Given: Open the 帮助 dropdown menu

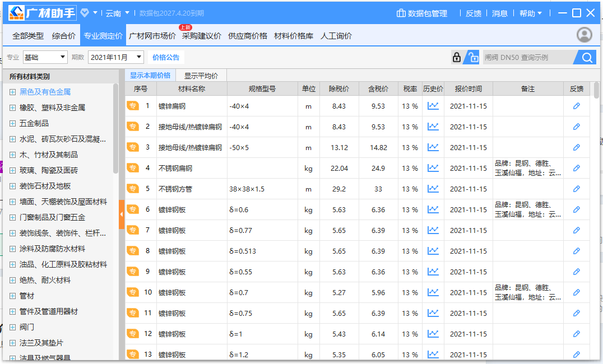Looking at the screenshot, I should coord(530,13).
